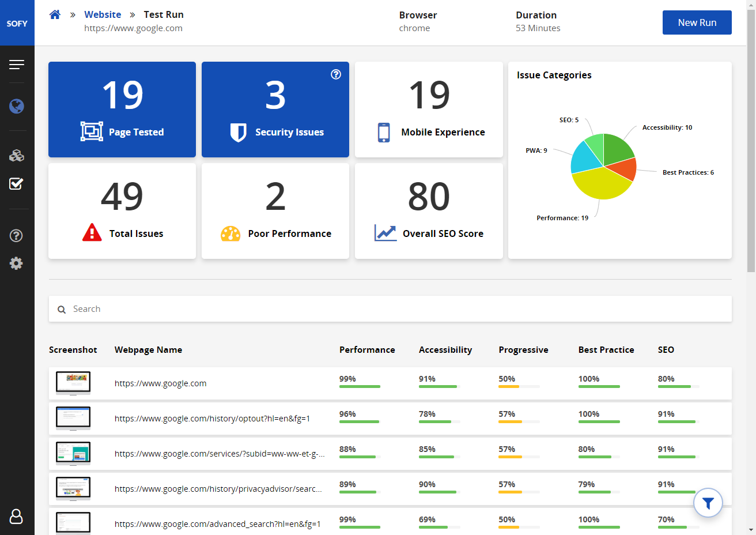This screenshot has height=535, width=756.
Task: Open the advanced_search page row name
Action: (218, 524)
